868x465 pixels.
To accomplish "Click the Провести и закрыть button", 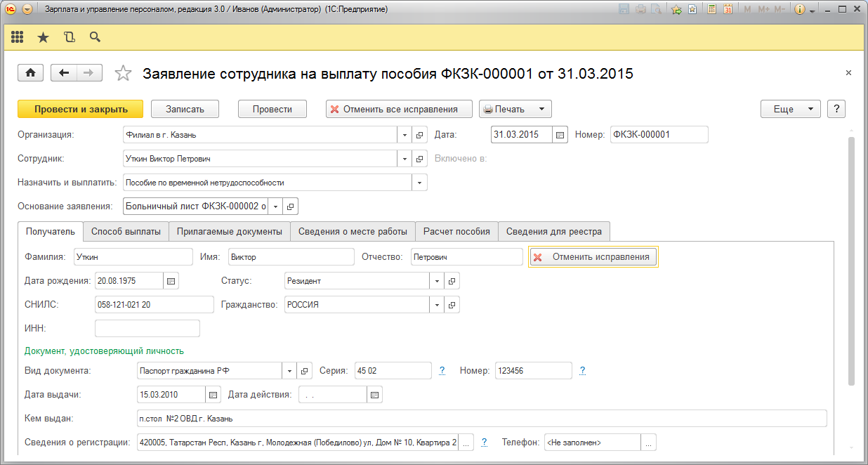I will (x=80, y=109).
